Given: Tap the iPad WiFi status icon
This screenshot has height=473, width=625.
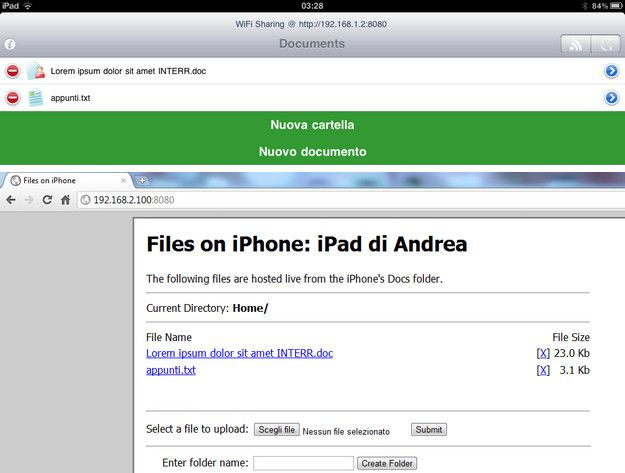Looking at the screenshot, I should click(28, 6).
